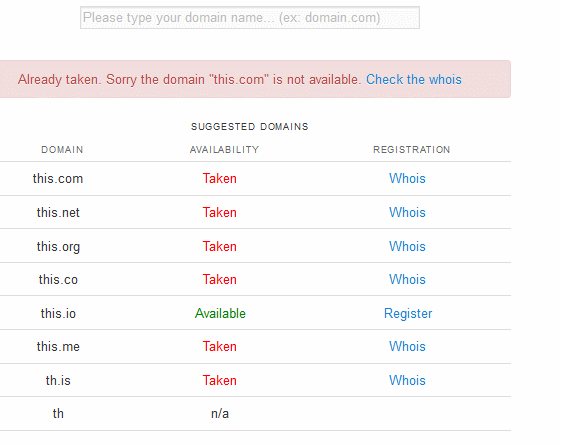Select the this.io domain cell
This screenshot has width=561, height=445.
pos(58,314)
